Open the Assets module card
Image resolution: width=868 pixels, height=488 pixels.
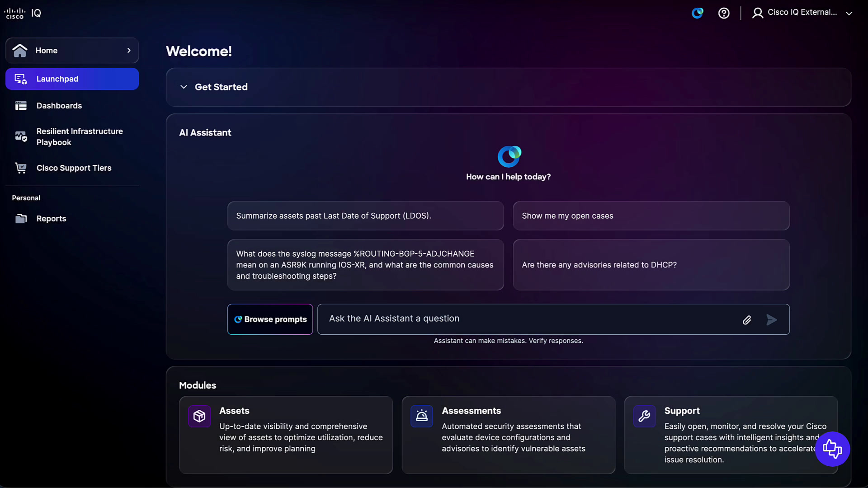coord(286,435)
